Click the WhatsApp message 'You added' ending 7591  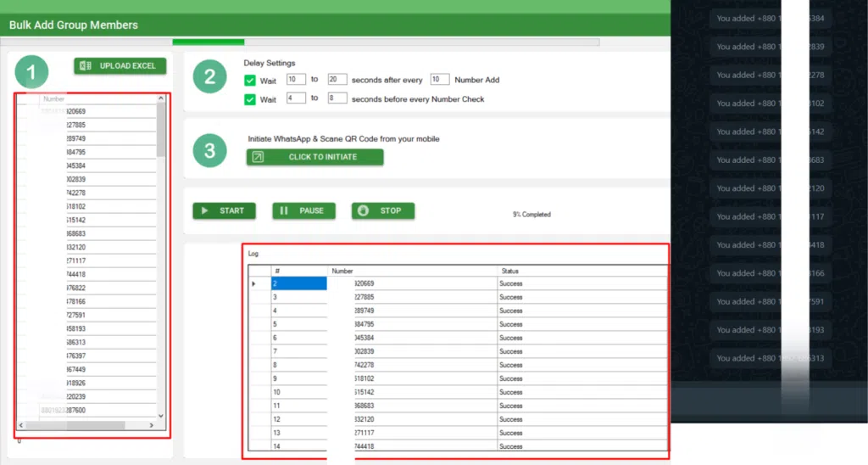pos(770,301)
